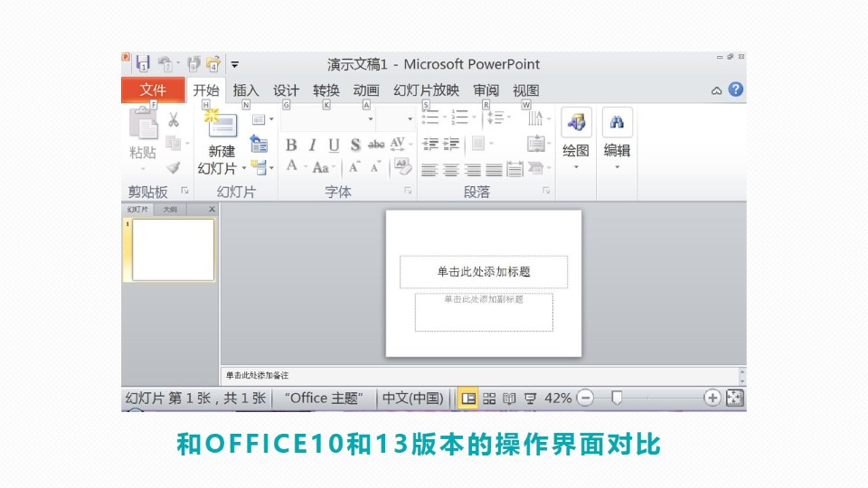Viewport: 868px width, 488px height.
Task: Open the 绘图 drawing dropdown button
Action: [576, 139]
